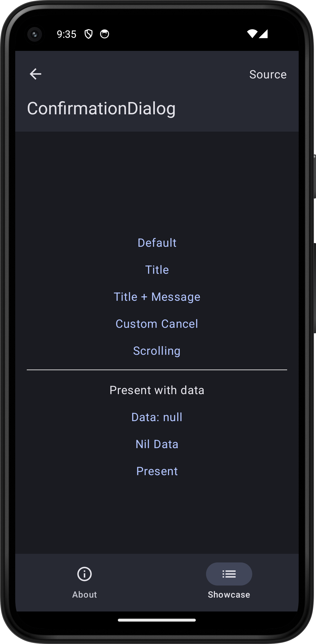The width and height of the screenshot is (316, 644).
Task: Open the Title dialog example
Action: point(157,270)
